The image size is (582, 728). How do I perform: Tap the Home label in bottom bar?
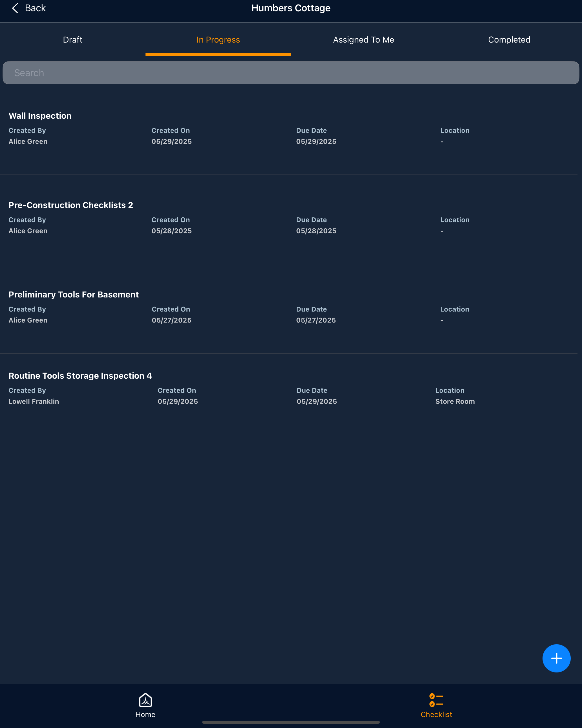(145, 714)
